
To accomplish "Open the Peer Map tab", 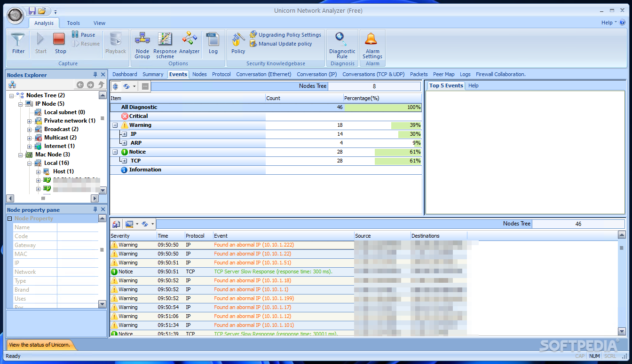I will [x=444, y=74].
